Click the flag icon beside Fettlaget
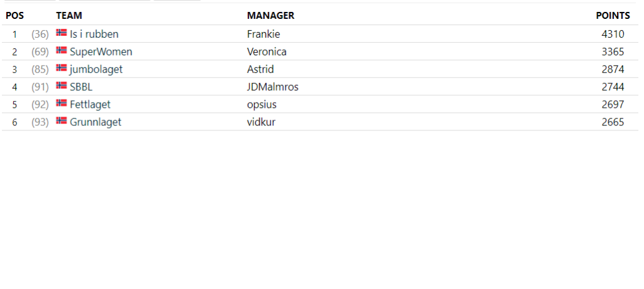The width and height of the screenshot is (644, 289). click(x=61, y=103)
